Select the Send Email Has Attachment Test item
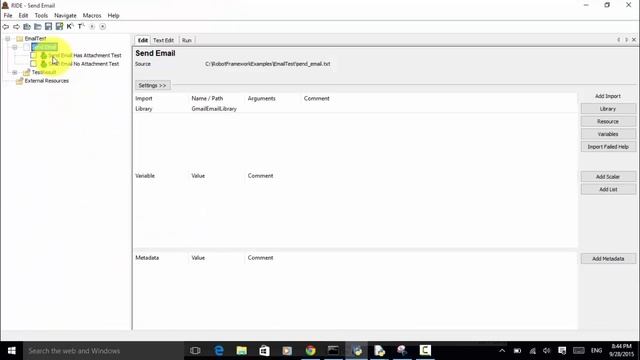Screen dimensions: 640x360 point(85,55)
